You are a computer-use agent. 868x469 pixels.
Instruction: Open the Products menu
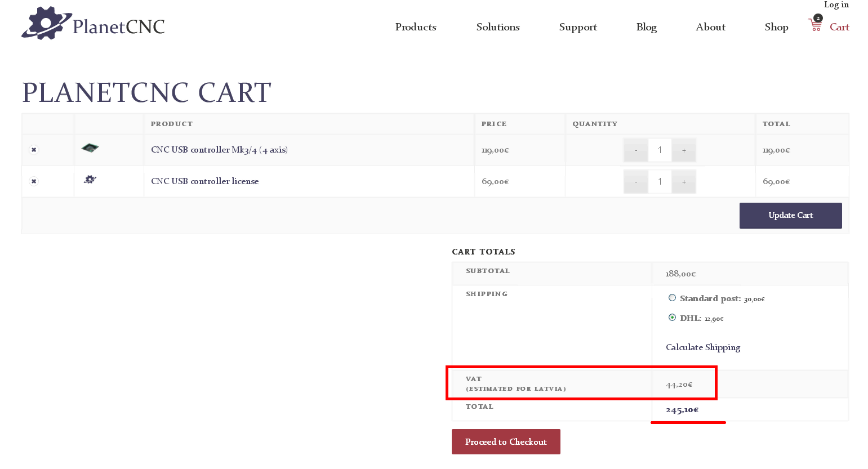pos(416,27)
